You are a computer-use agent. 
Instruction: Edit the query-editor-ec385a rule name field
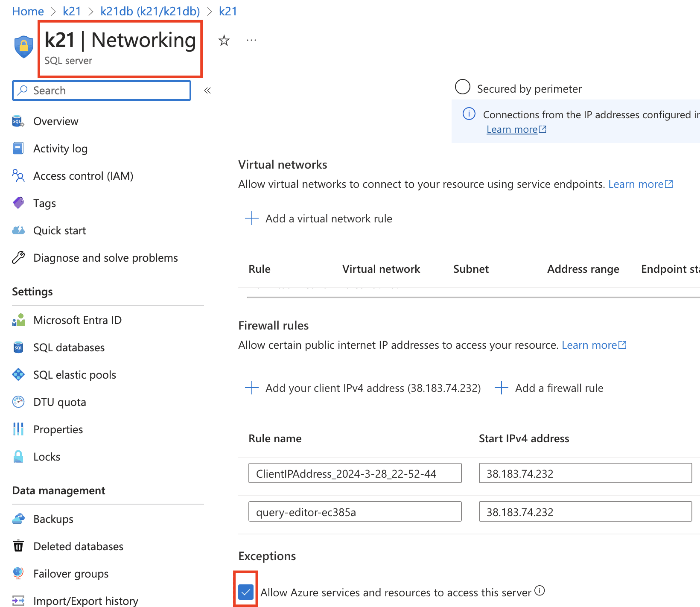pos(355,512)
